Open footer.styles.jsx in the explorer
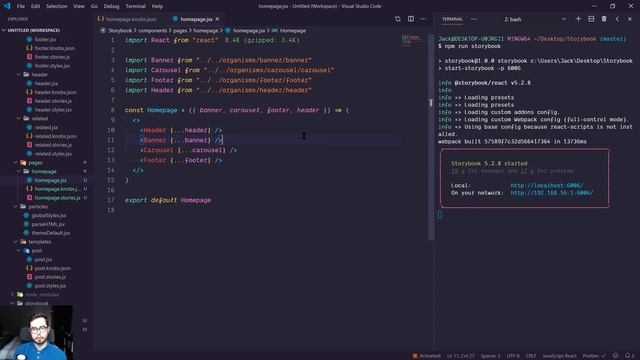 [x=52, y=66]
